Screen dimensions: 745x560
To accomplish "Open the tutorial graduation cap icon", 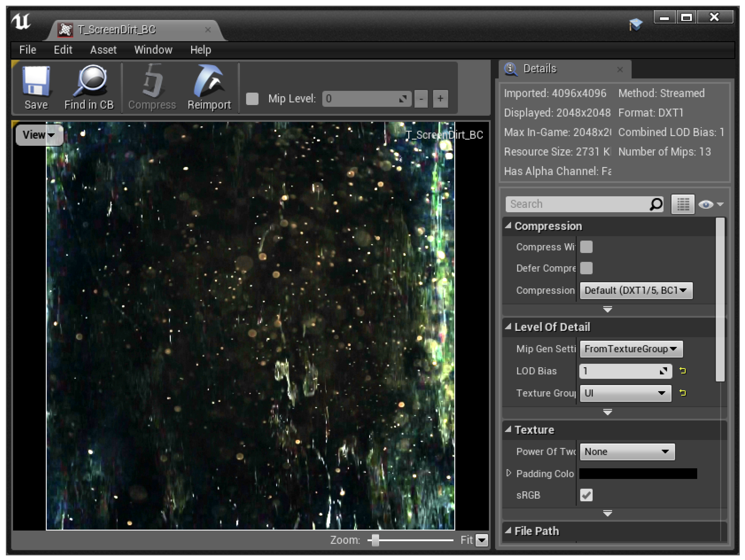I will [x=636, y=24].
